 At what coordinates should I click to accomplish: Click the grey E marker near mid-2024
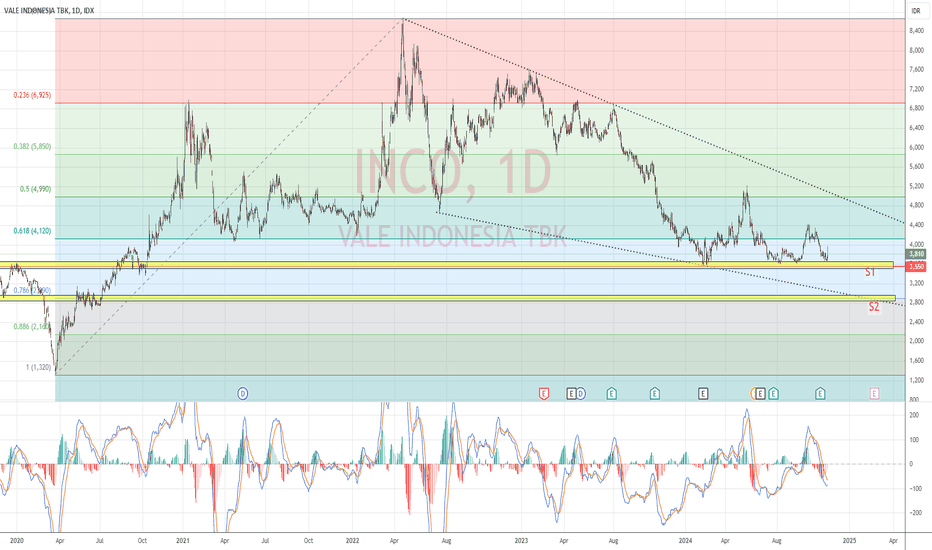[x=761, y=393]
